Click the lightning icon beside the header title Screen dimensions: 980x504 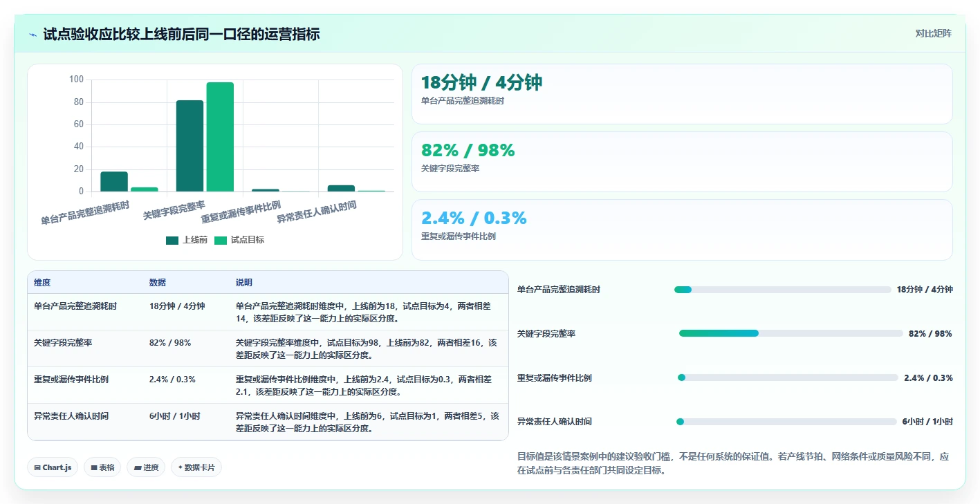[x=33, y=34]
